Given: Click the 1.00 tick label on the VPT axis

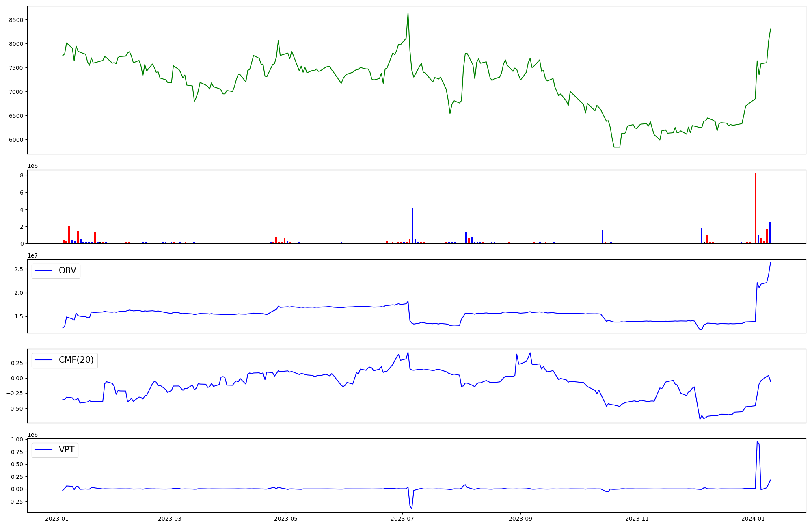Looking at the screenshot, I should pyautogui.click(x=17, y=439).
